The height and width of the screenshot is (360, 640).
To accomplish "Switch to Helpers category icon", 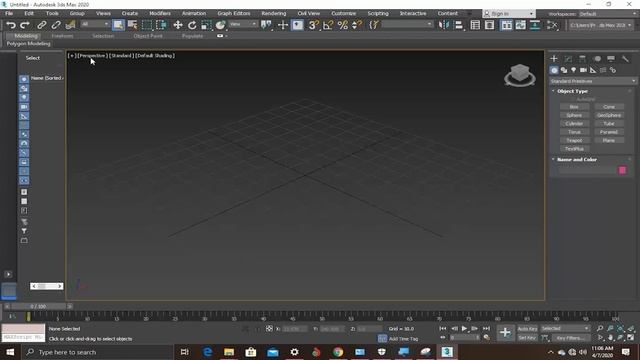I will (593, 70).
